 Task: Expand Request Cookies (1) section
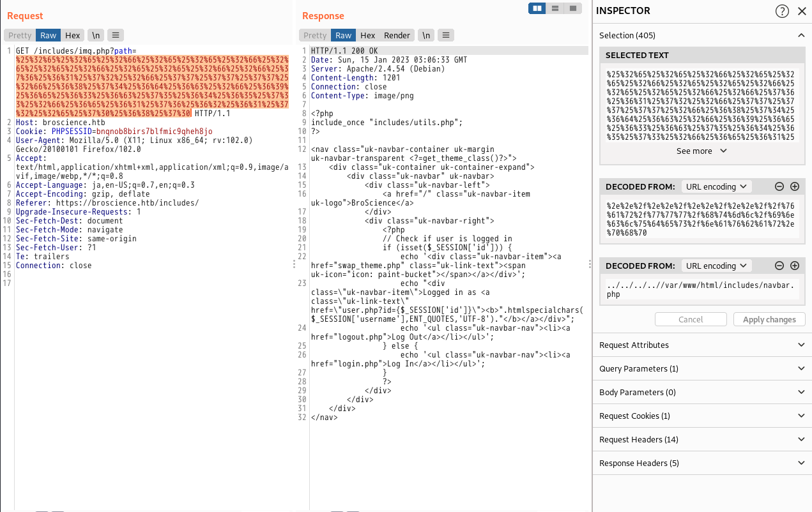click(x=702, y=416)
